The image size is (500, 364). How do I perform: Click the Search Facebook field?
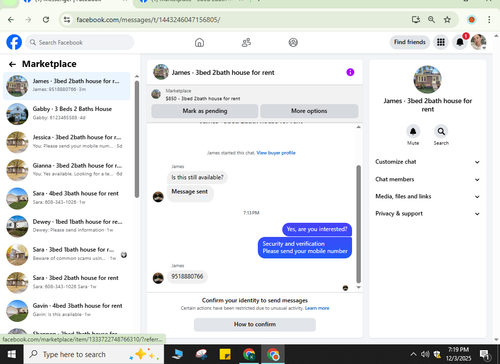[x=80, y=42]
